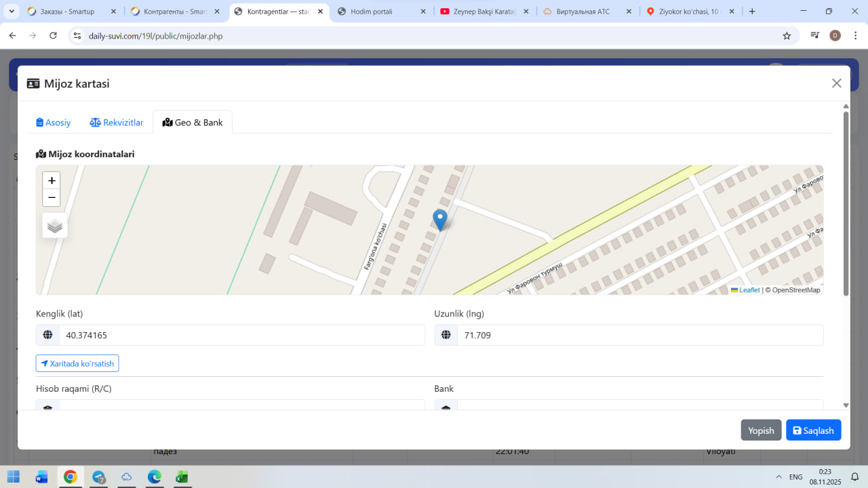This screenshot has height=488, width=868.
Task: Open the map layers control
Action: [55, 226]
